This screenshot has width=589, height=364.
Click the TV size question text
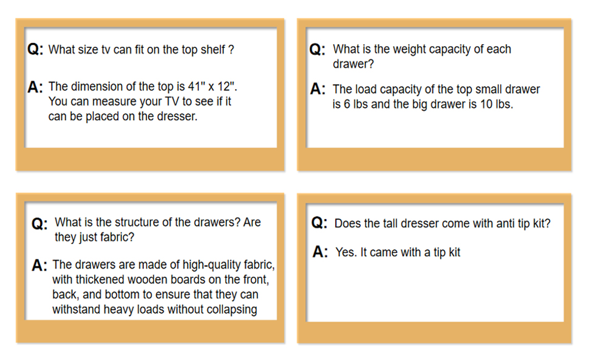pos(141,50)
